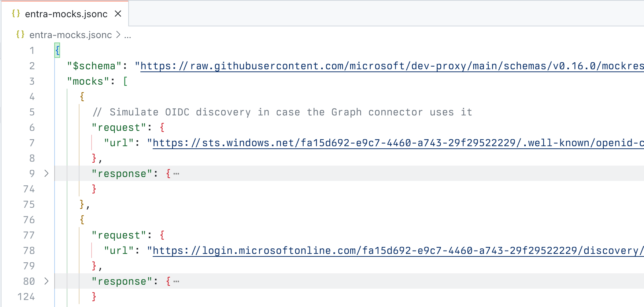Screen dimensions: 644x307
Task: Click the highlighted opening brace on line 1
Action: coord(57,51)
